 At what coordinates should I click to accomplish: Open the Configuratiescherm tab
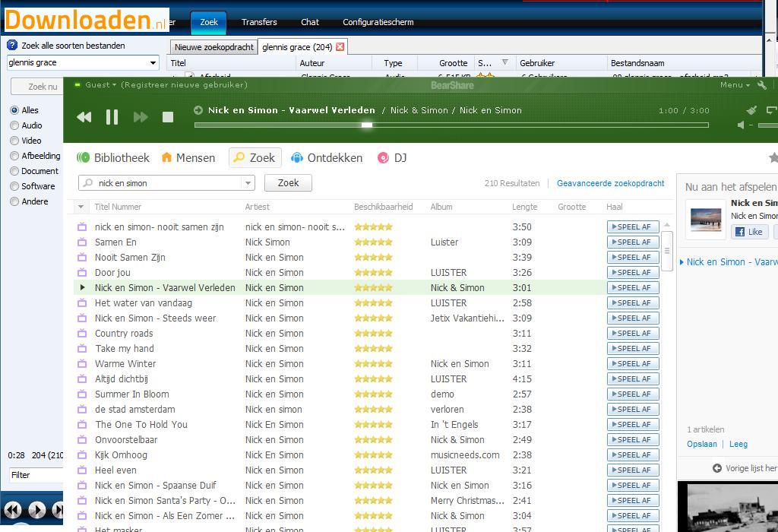(x=378, y=22)
